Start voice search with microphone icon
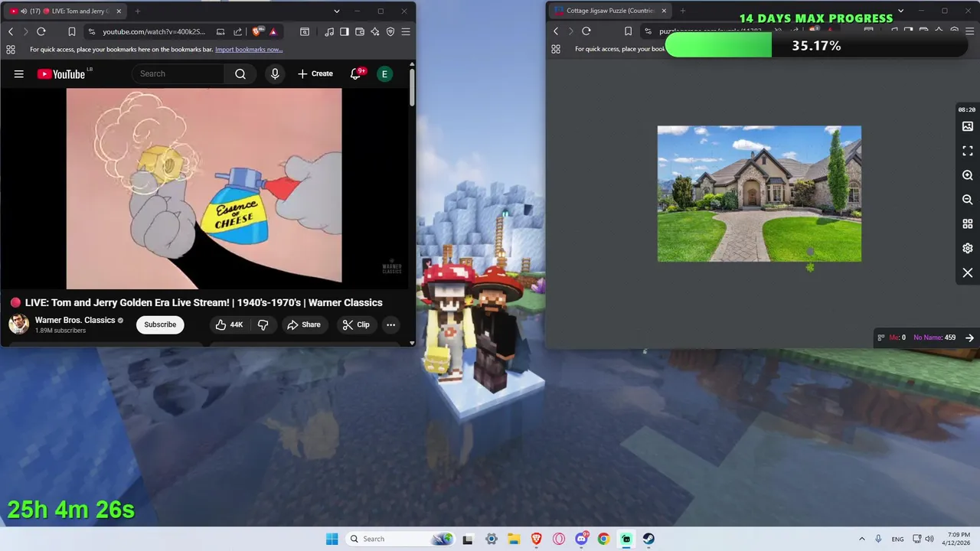This screenshot has height=551, width=980. (x=275, y=74)
